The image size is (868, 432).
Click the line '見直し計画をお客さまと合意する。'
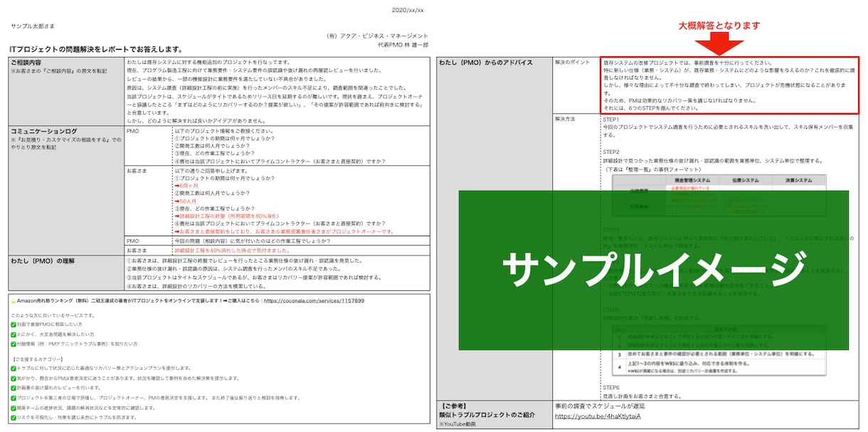pyautogui.click(x=642, y=396)
